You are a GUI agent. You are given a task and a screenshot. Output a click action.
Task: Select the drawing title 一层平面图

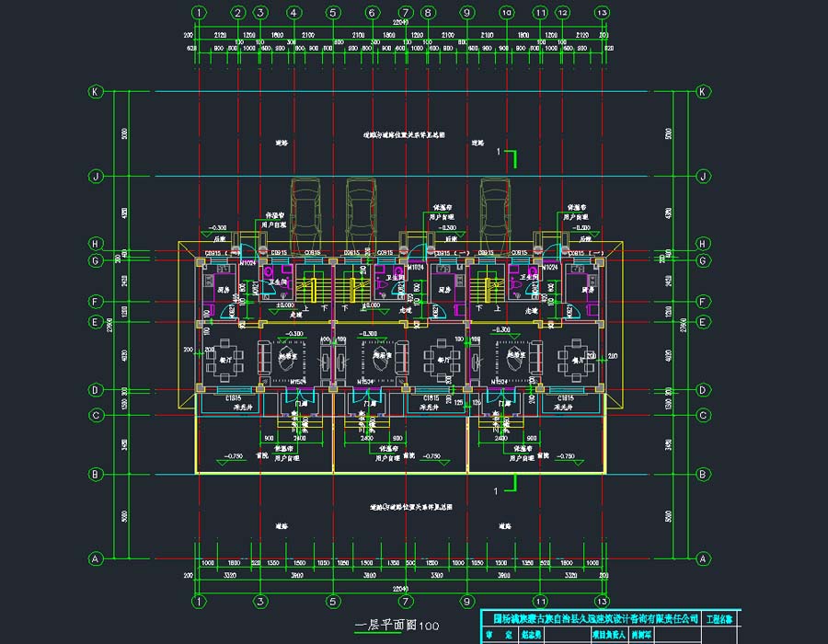click(385, 626)
